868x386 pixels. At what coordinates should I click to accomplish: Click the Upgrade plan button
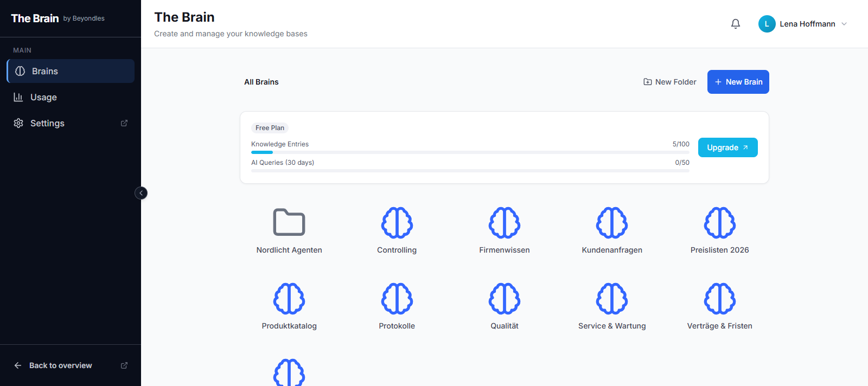[728, 147]
